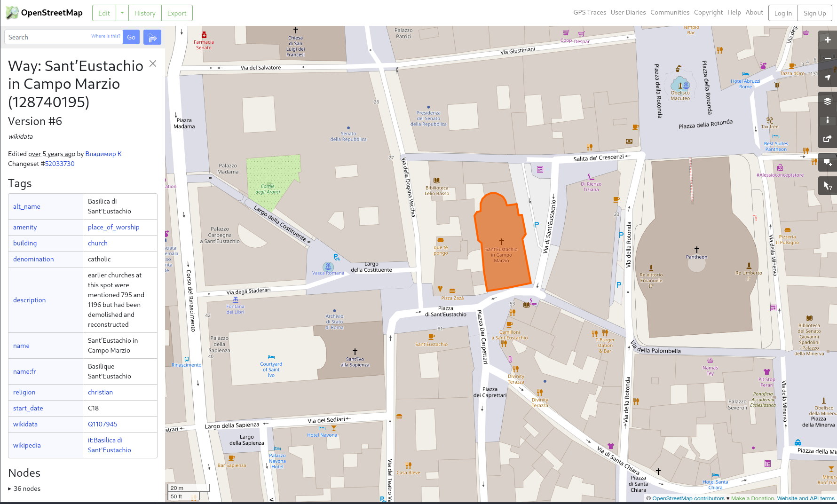Select the description text 'earlier churches at'
Screen dimensions: 837x504
[115, 275]
